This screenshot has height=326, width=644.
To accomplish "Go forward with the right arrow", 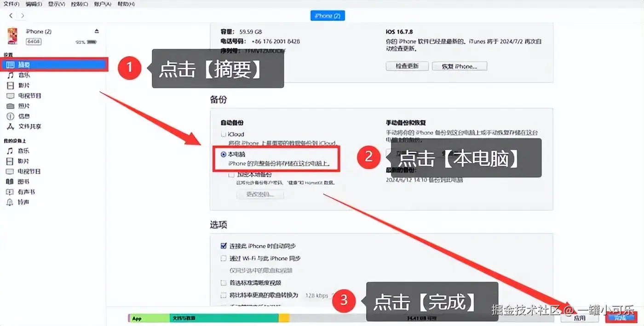I will (x=23, y=16).
